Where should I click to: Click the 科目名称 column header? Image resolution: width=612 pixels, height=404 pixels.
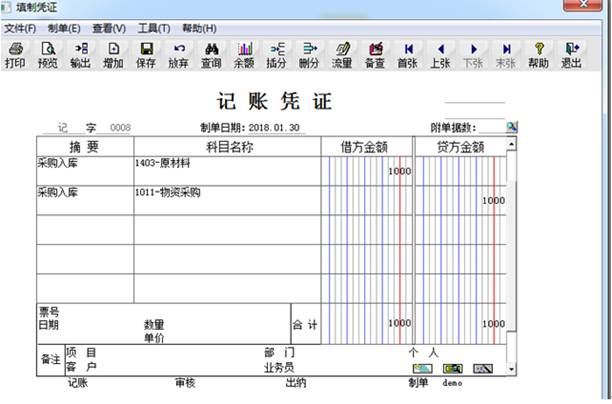point(229,147)
